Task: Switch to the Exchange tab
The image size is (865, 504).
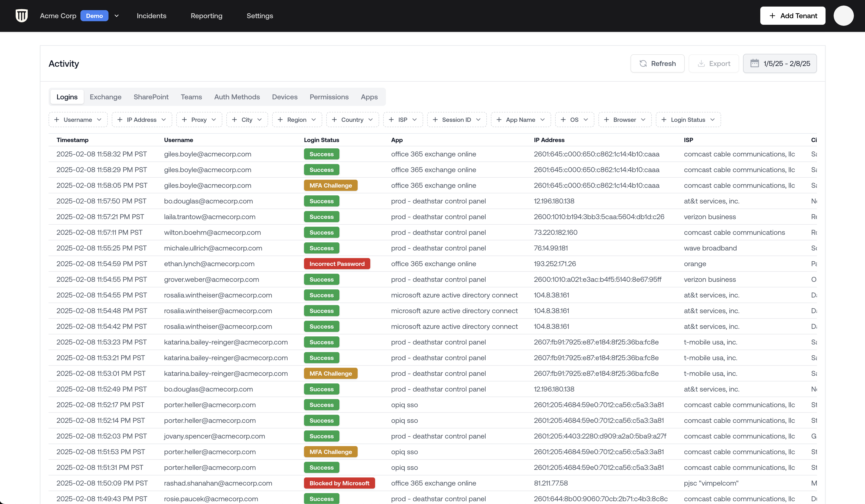Action: [x=105, y=97]
